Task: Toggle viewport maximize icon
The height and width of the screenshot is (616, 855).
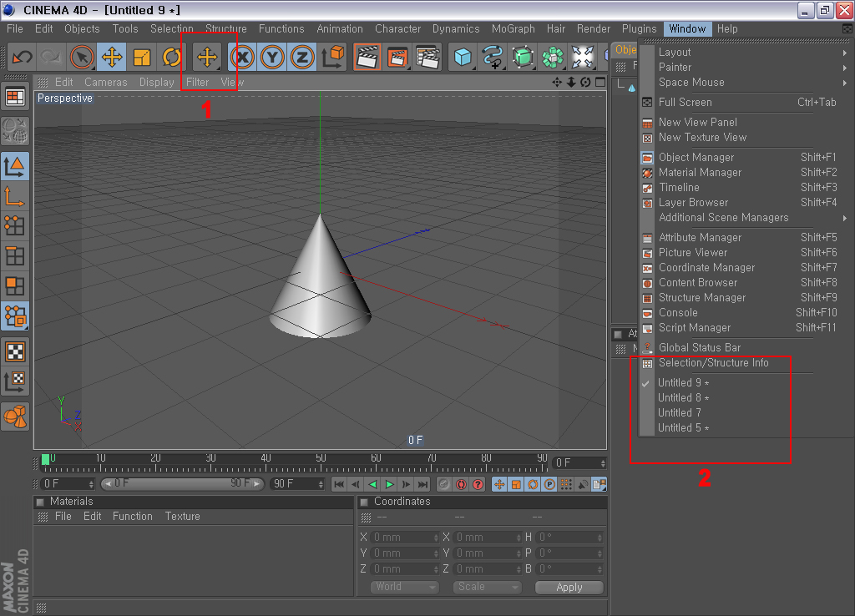Action: pos(600,83)
